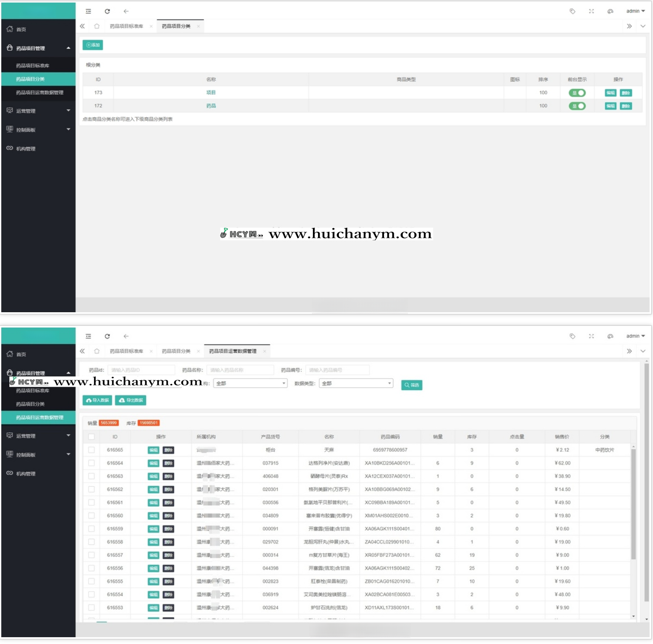The width and height of the screenshot is (653, 644).
Task: Toggle 前台显示 switch for ID 172
Action: click(x=577, y=106)
